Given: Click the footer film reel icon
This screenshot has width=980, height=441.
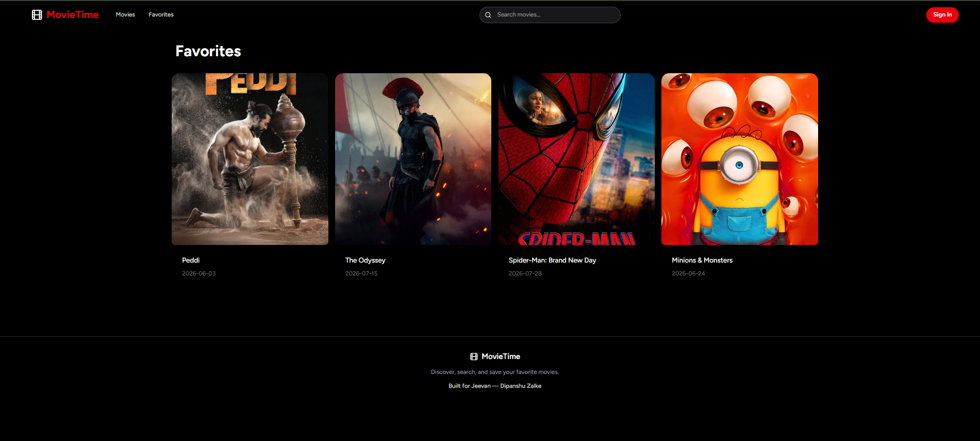Looking at the screenshot, I should 474,356.
